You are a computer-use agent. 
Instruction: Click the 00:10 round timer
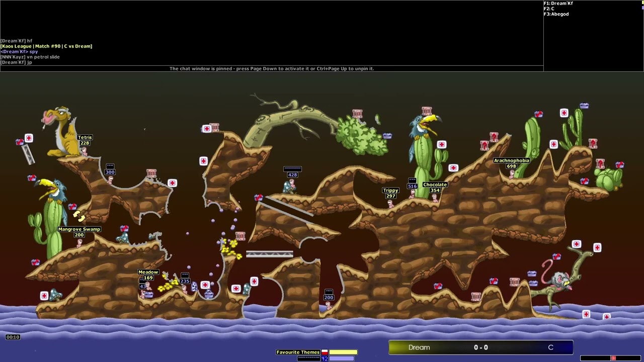point(13,337)
